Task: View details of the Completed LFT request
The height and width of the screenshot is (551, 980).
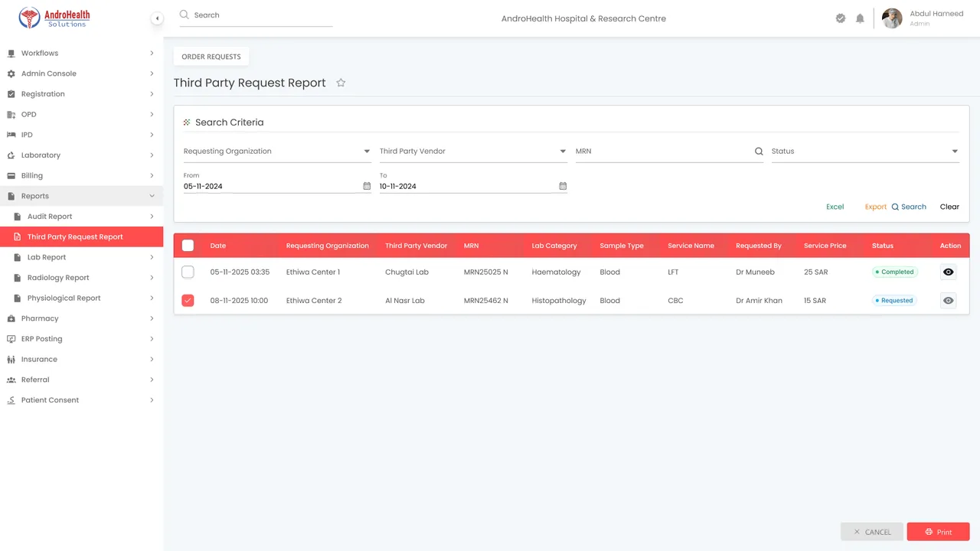Action: coord(949,272)
